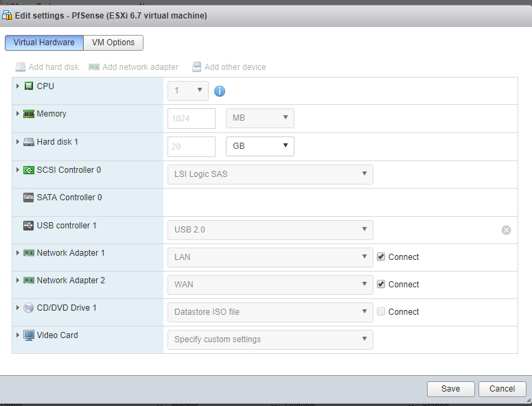532x406 pixels.
Task: Switch to the VM Options tab
Action: pyautogui.click(x=113, y=43)
